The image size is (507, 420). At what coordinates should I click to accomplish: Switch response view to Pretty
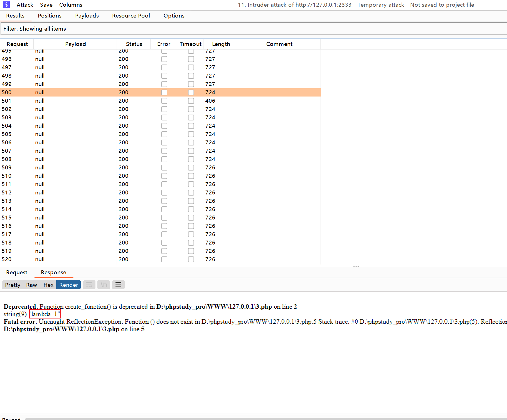point(13,285)
